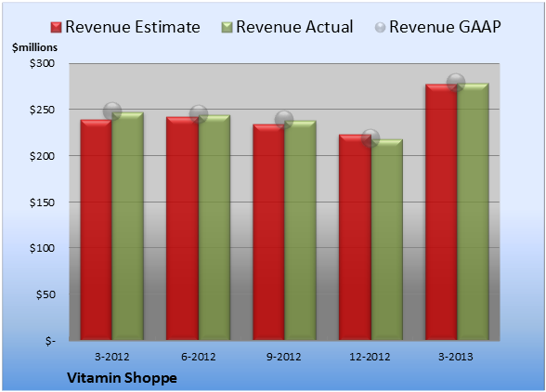Viewport: 546px width, 392px height.
Task: Click the GAAP sphere marker above 3-2012
Action: tap(112, 111)
